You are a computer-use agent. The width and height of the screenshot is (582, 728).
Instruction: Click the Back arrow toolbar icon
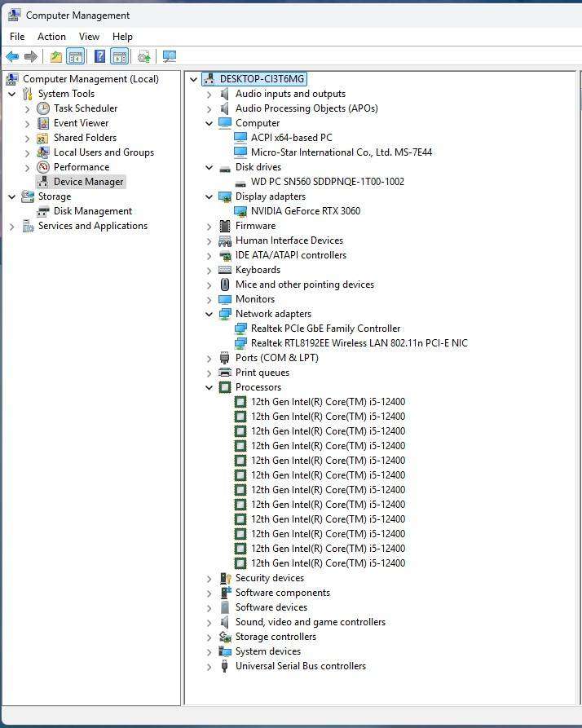12,56
